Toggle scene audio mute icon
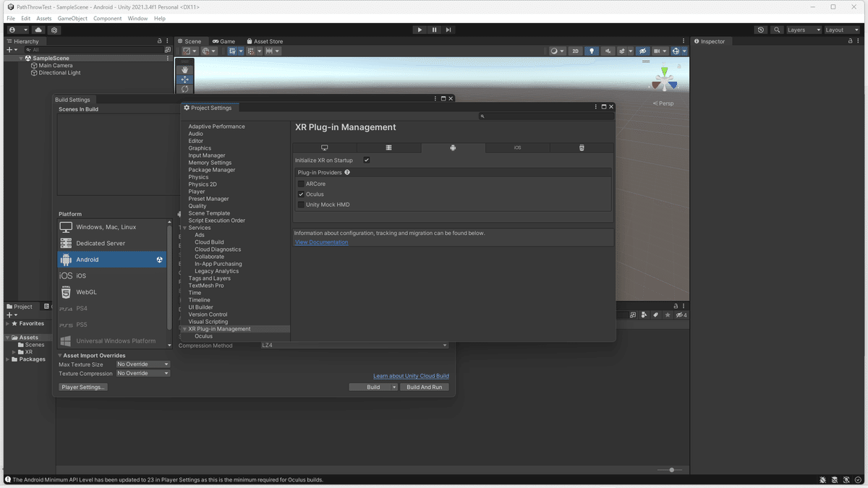This screenshot has height=488, width=868. tap(608, 51)
